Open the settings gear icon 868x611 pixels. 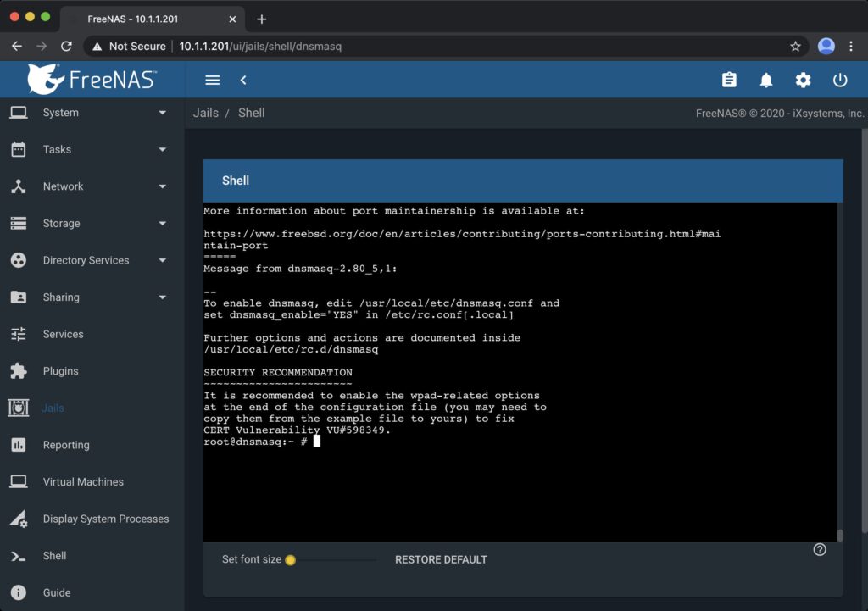(x=804, y=81)
